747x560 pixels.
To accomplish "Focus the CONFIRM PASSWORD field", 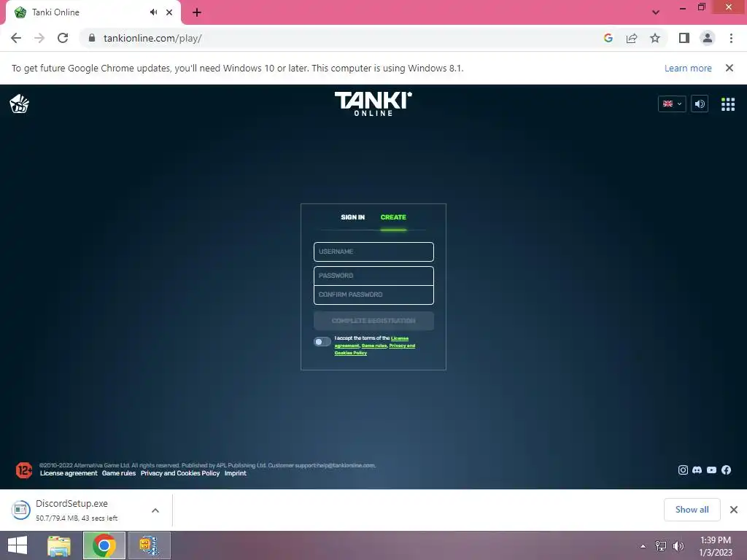I will point(373,295).
